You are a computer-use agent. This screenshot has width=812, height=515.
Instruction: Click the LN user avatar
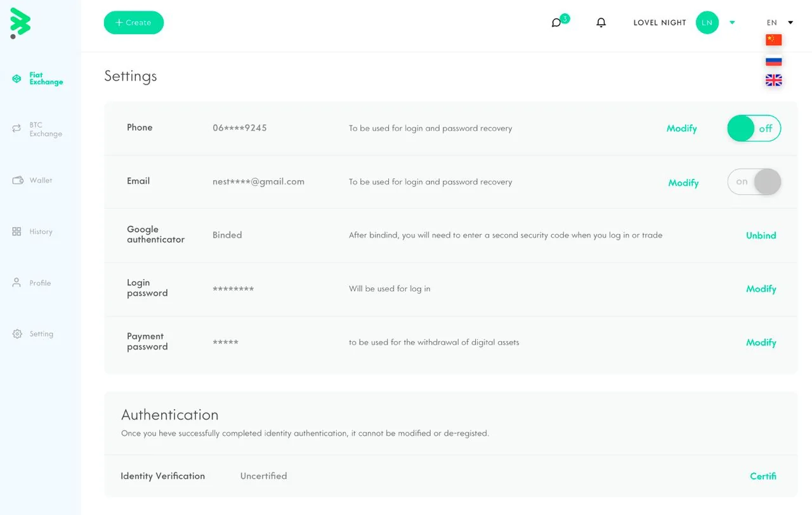tap(707, 23)
